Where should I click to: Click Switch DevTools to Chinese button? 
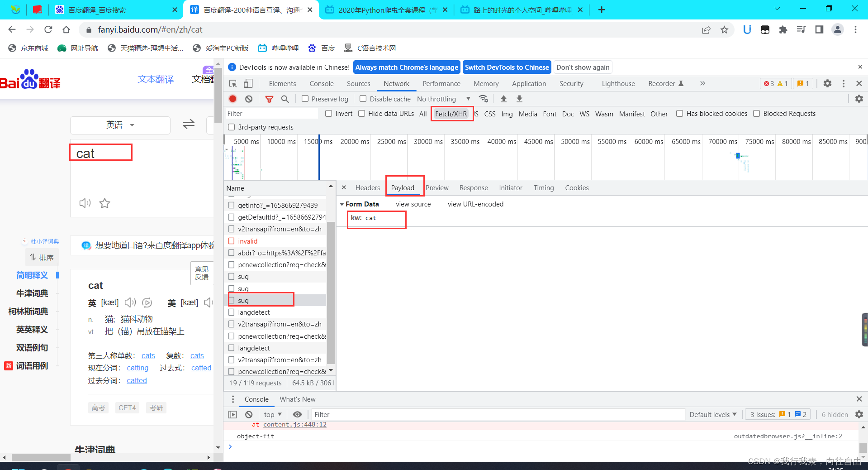pyautogui.click(x=507, y=67)
